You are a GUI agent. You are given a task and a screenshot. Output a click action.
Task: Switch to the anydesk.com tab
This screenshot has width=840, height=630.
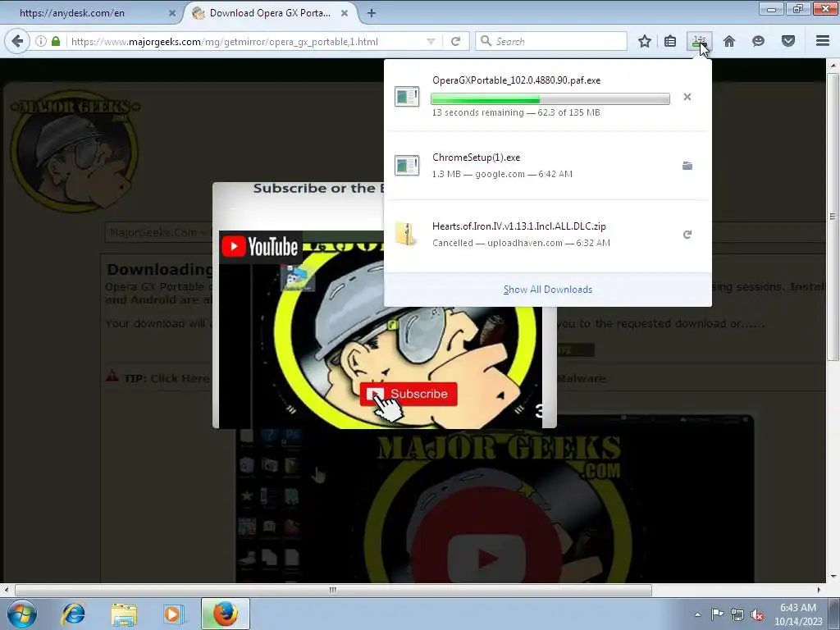91,13
